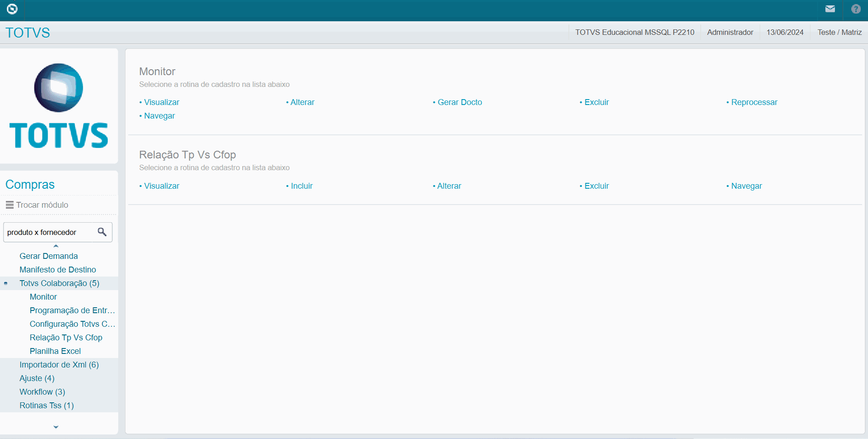Viewport: 868px width, 439px height.
Task: Click Excluir under Monitor
Action: (597, 102)
